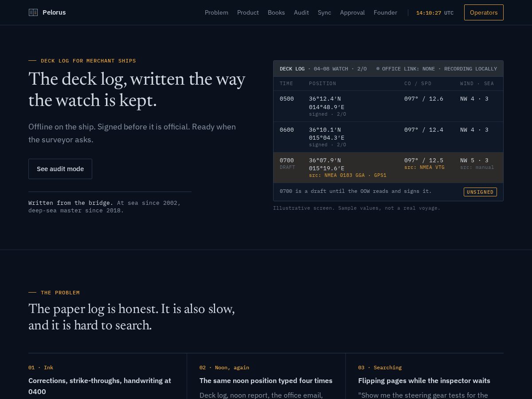Open the Pelorus home link
This screenshot has height=399, width=532.
tap(47, 12)
